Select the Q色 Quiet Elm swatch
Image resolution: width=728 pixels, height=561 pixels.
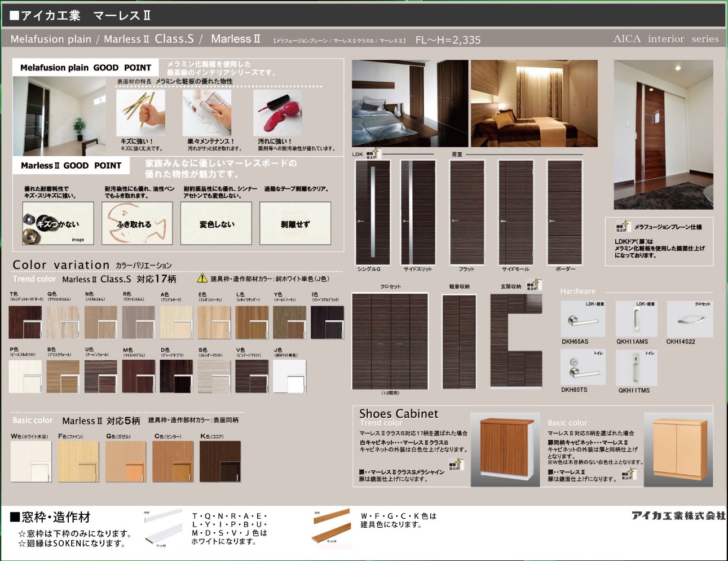pos(63,322)
